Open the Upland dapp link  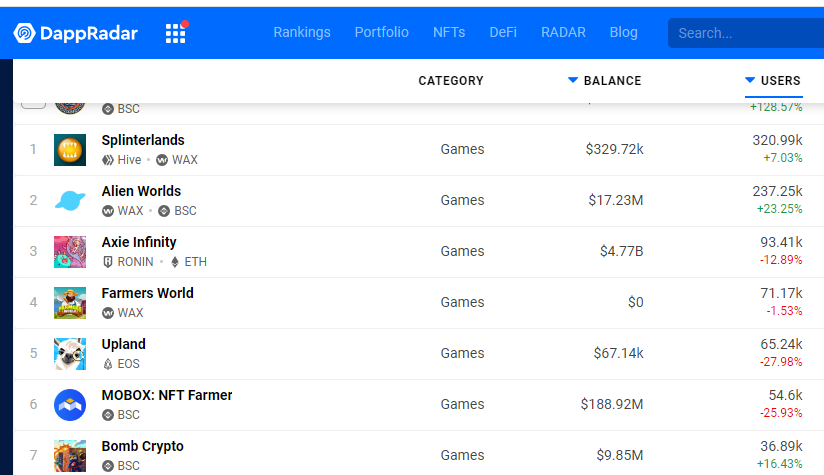point(123,344)
